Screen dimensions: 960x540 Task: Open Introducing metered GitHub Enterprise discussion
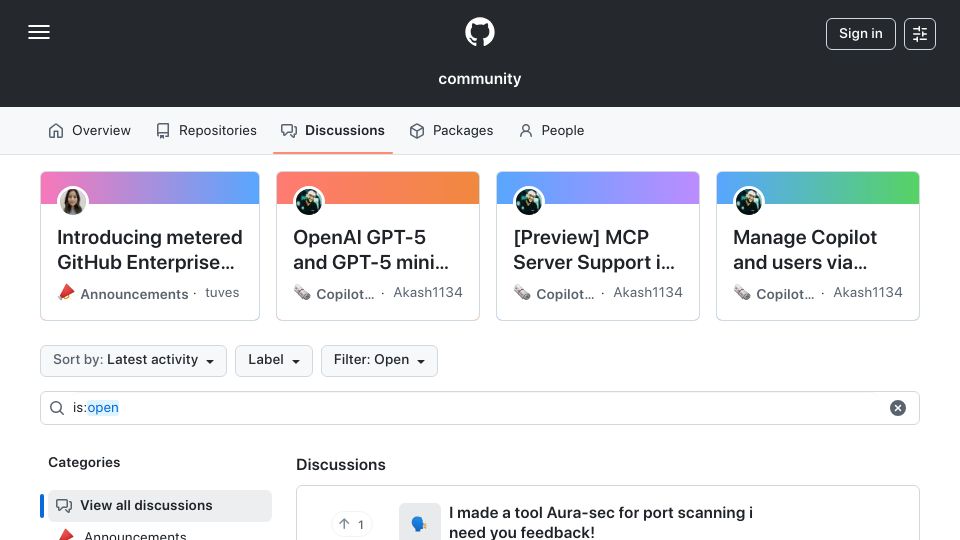(x=150, y=250)
